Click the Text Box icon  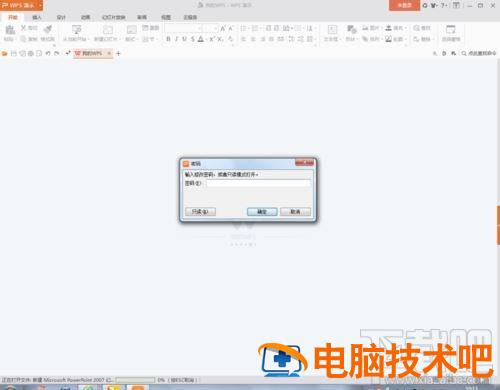332,30
